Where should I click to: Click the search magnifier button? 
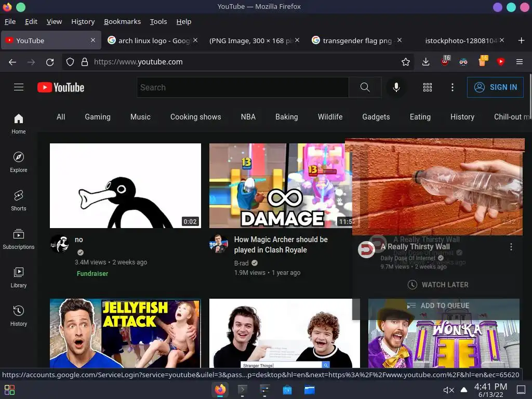click(x=365, y=87)
